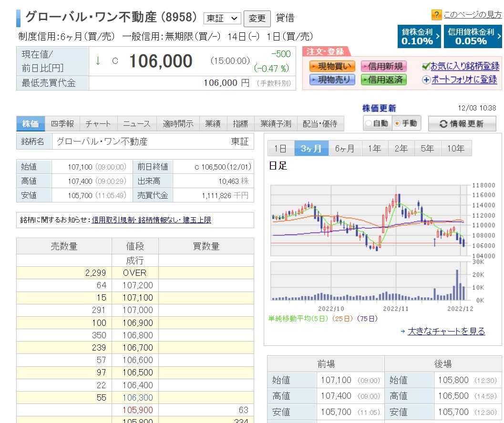Click the 信用返済 order button
The image size is (504, 423).
coord(384,80)
